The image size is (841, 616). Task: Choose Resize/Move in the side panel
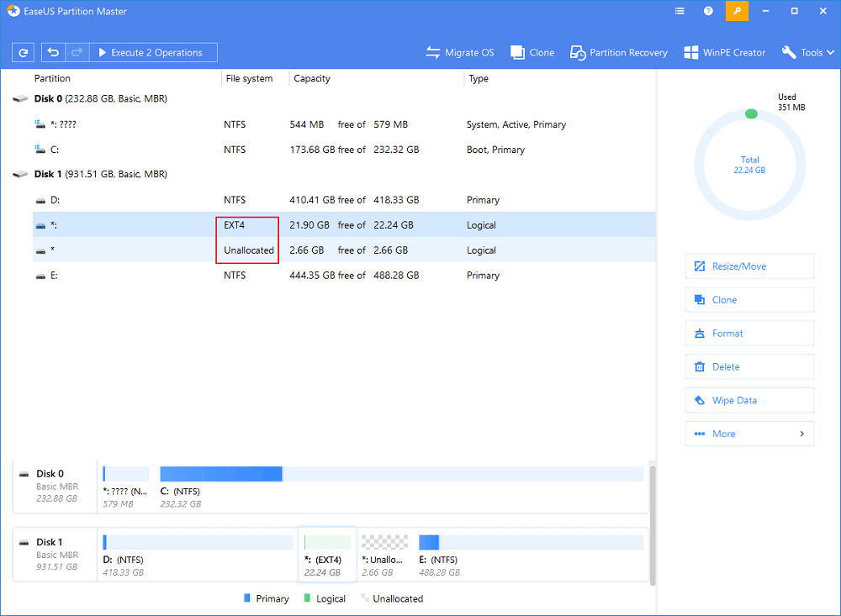click(749, 266)
